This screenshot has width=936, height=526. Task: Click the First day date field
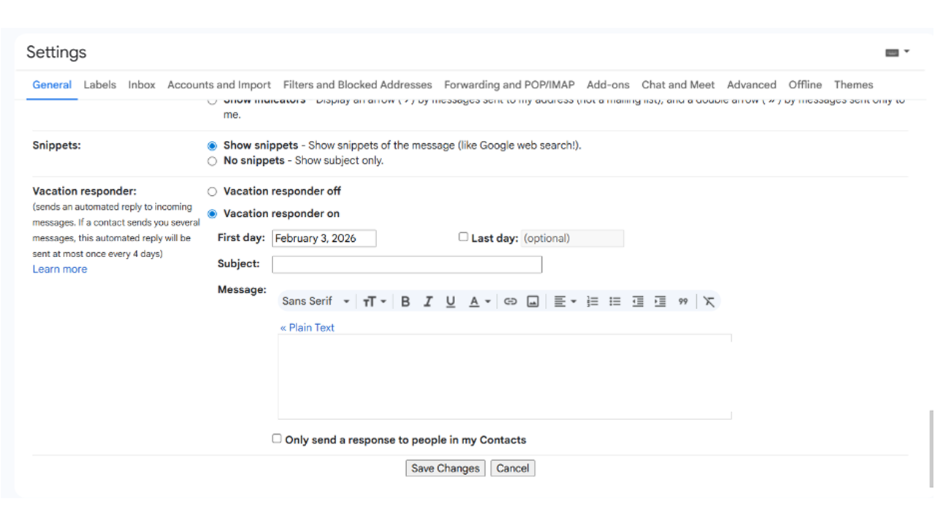pos(324,238)
